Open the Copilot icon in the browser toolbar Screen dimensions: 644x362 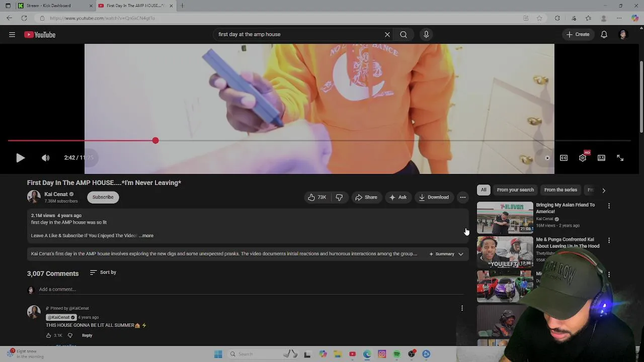pos(635,18)
